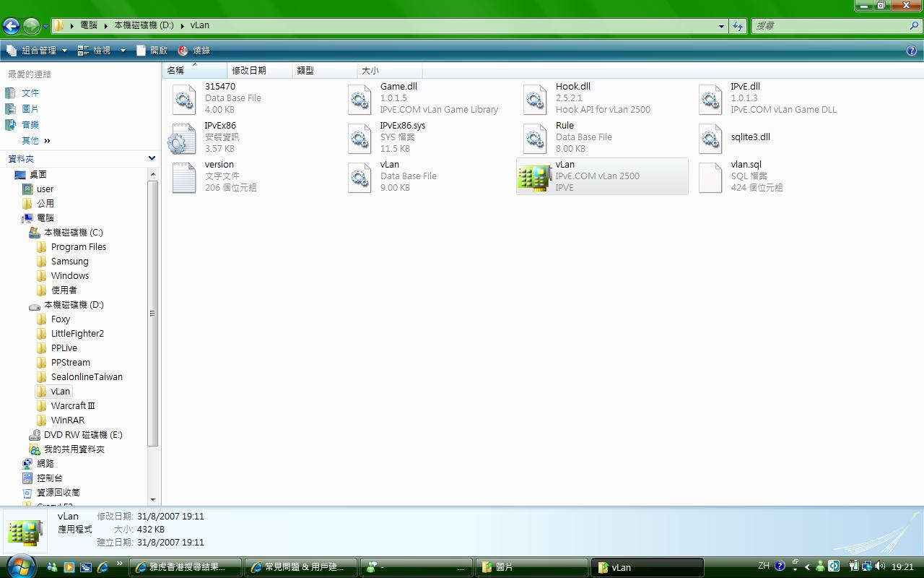
Task: Select the IPvEx86 setup information file
Action: (x=183, y=138)
